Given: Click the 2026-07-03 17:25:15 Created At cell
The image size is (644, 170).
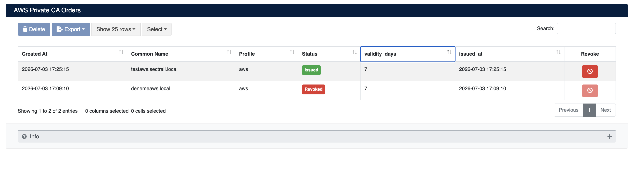Looking at the screenshot, I should [x=72, y=71].
